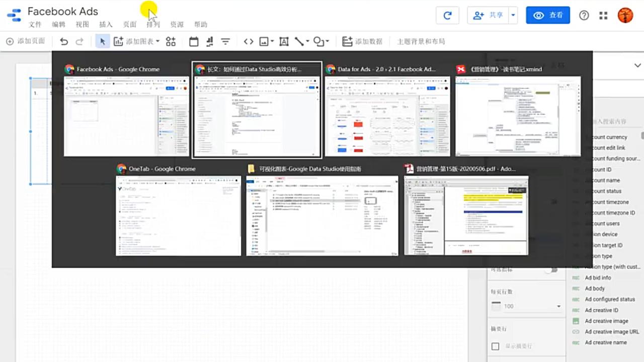This screenshot has width=644, height=362.
Task: Check the 显示摘要行 checkbox
Action: coord(496,346)
